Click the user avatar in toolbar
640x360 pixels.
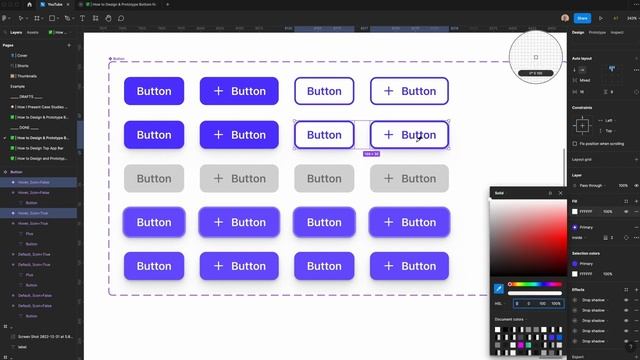click(565, 18)
